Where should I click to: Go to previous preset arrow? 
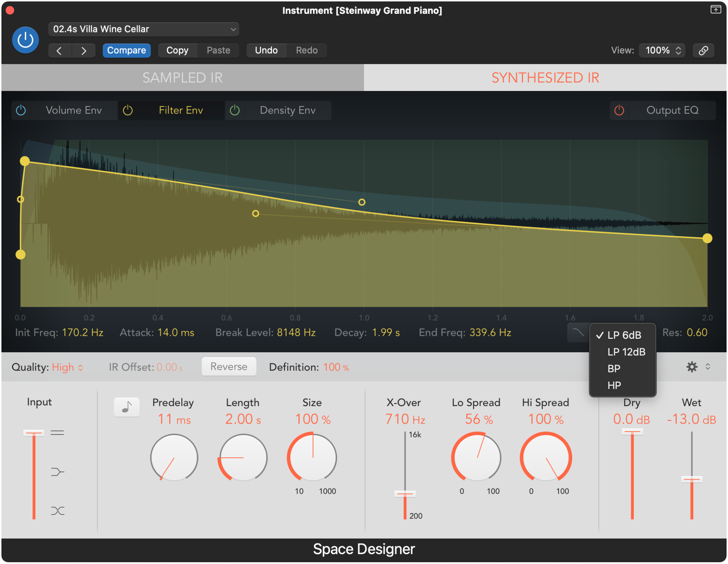60,51
